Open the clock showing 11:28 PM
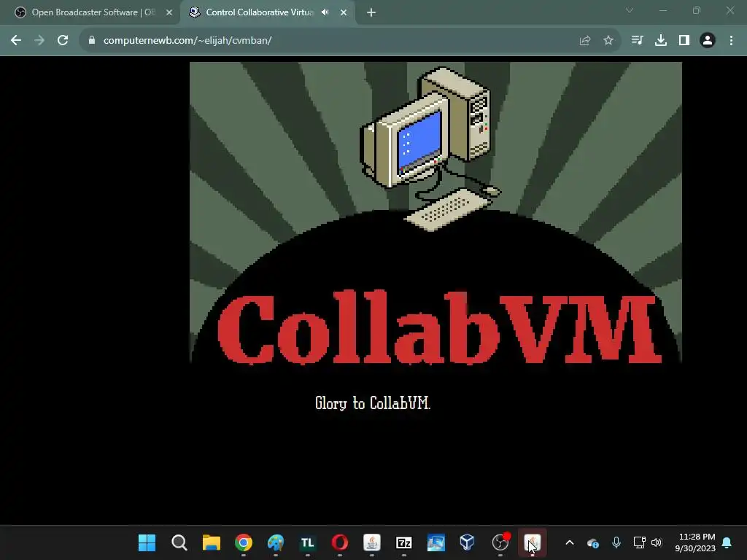 point(695,542)
